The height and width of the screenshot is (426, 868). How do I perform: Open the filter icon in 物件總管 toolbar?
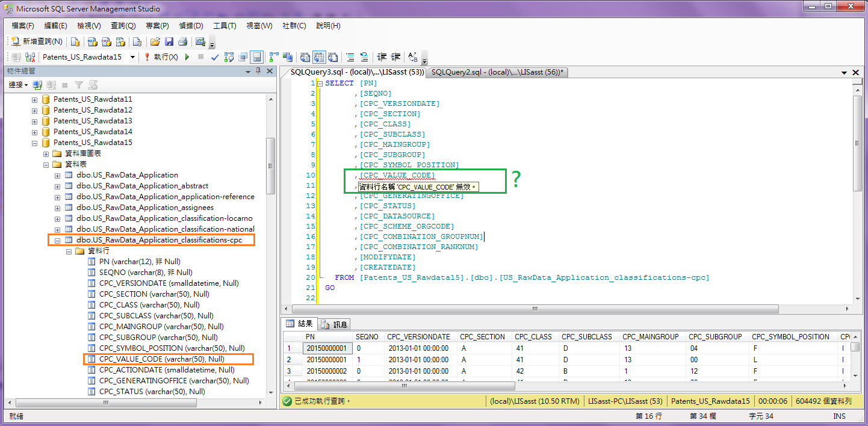pos(79,84)
